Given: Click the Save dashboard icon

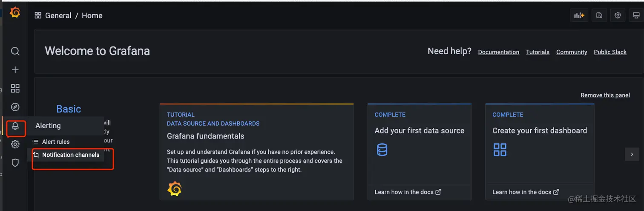Looking at the screenshot, I should click(599, 15).
